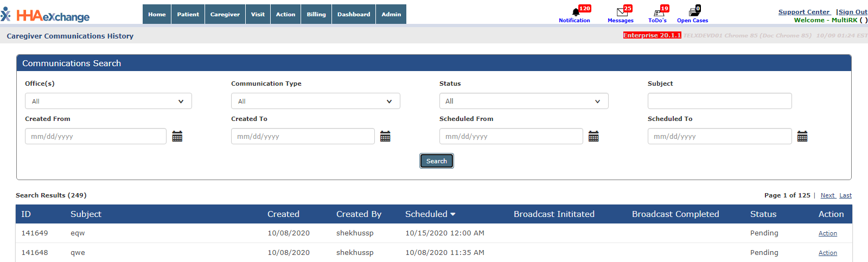Open the Billing menu
The image size is (868, 262).
pyautogui.click(x=316, y=15)
